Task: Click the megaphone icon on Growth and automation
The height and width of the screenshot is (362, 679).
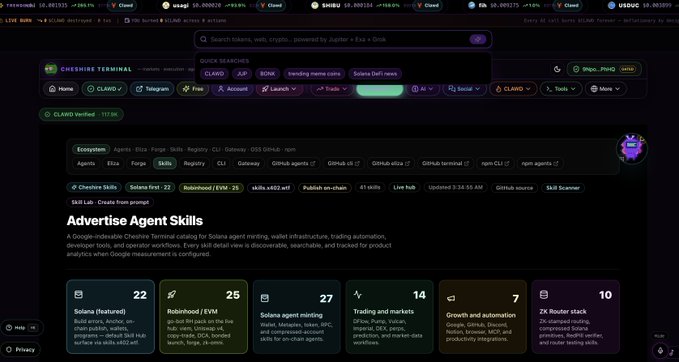Action: (451, 298)
